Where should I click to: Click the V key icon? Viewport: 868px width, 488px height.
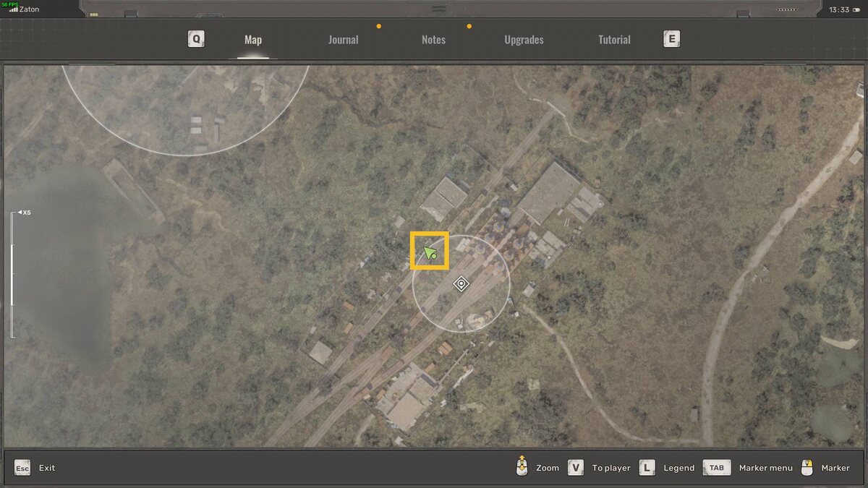[x=576, y=468]
